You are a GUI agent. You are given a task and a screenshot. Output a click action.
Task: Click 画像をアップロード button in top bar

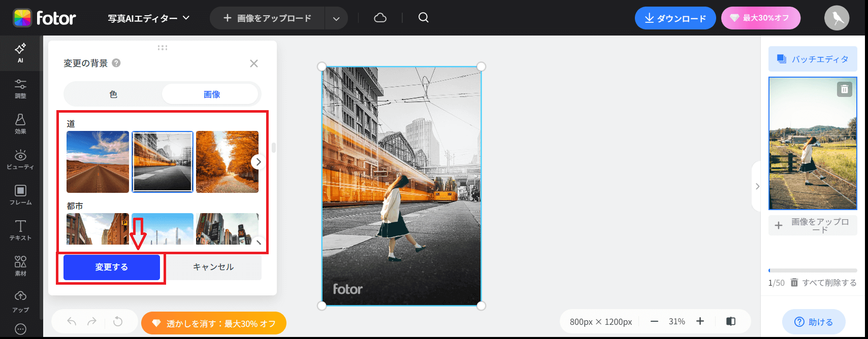pyautogui.click(x=268, y=18)
